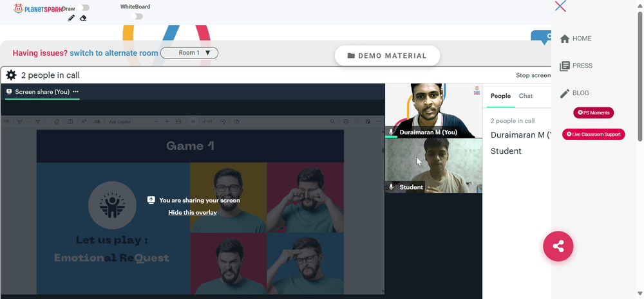The width and height of the screenshot is (644, 299).
Task: Click Duraimaran M in people list
Action: coord(521,135)
